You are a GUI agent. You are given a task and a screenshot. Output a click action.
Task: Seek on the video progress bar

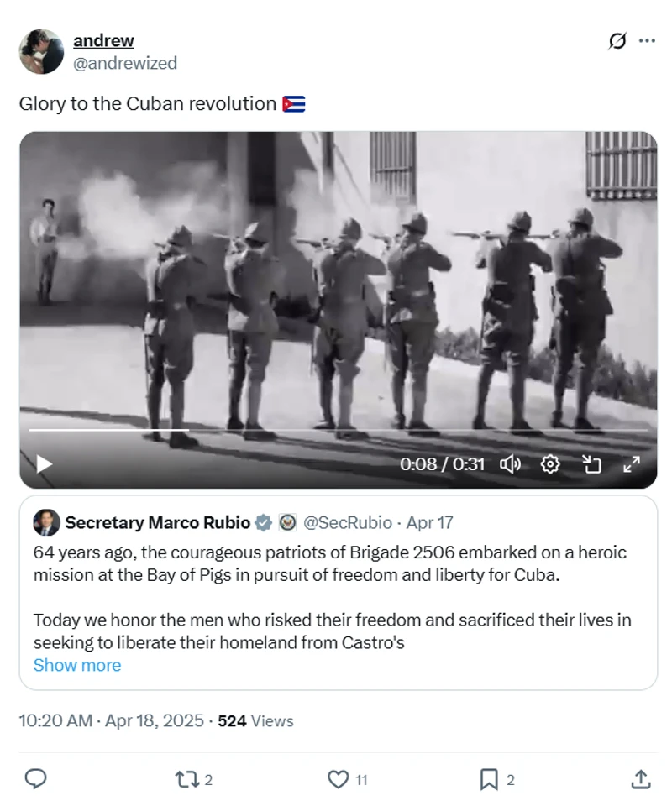click(336, 430)
